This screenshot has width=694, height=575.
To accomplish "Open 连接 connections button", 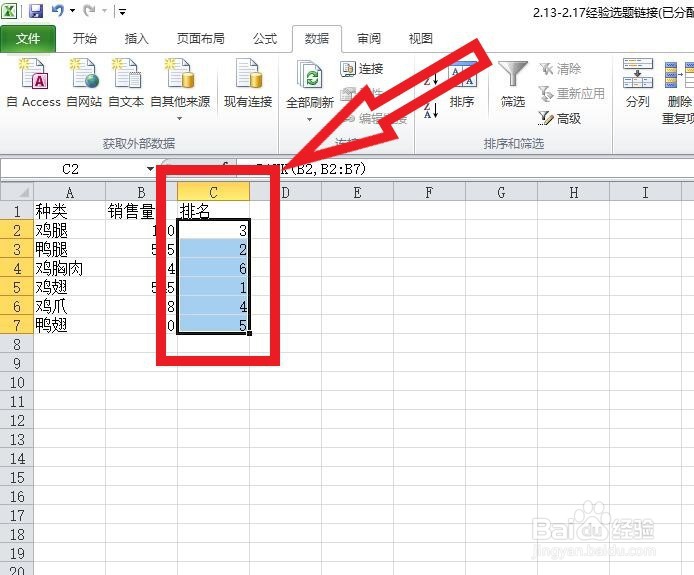I will (x=362, y=69).
